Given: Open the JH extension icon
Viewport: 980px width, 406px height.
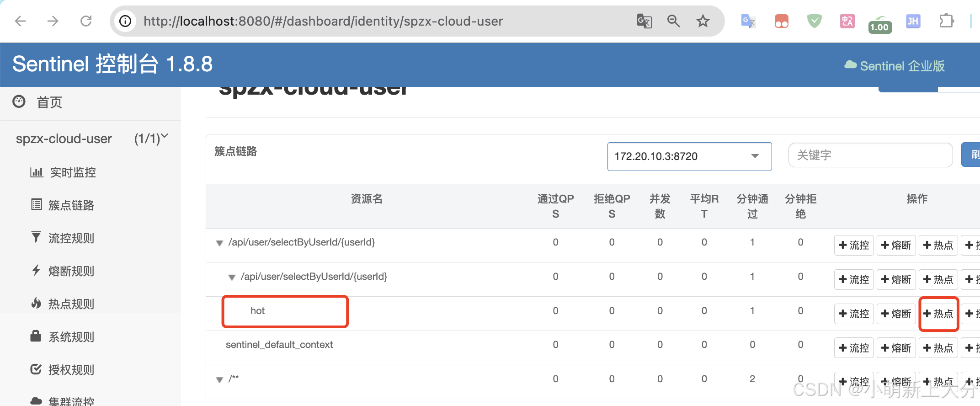Looking at the screenshot, I should 913,21.
